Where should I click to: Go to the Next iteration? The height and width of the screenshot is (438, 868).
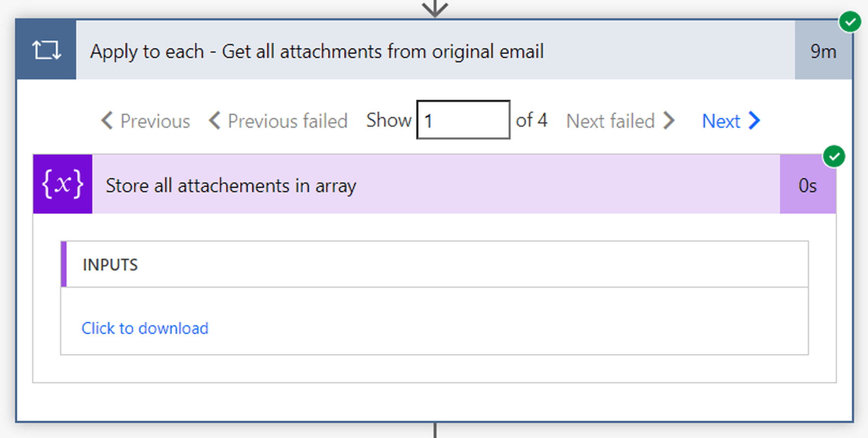pyautogui.click(x=721, y=121)
